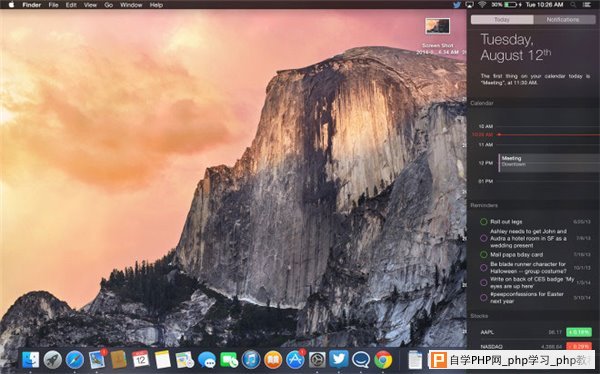Click the '12 PM' hour label
The height and width of the screenshot is (374, 600).
click(x=486, y=163)
